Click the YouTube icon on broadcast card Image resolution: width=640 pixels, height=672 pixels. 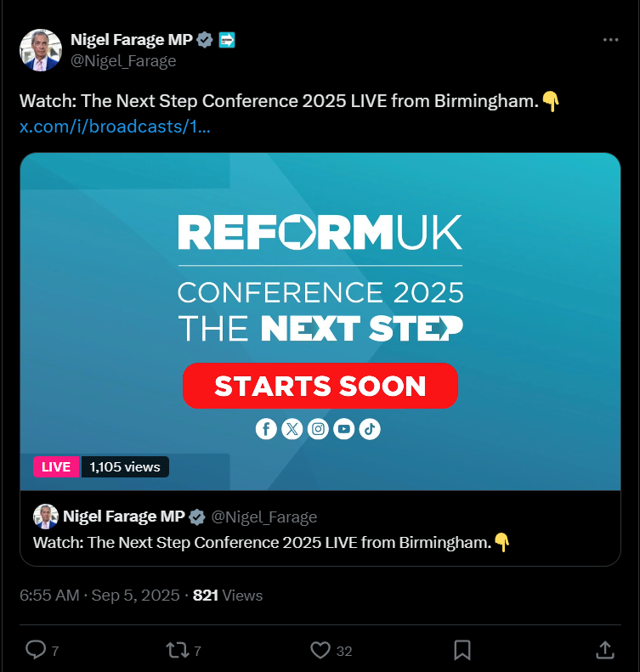click(x=343, y=428)
